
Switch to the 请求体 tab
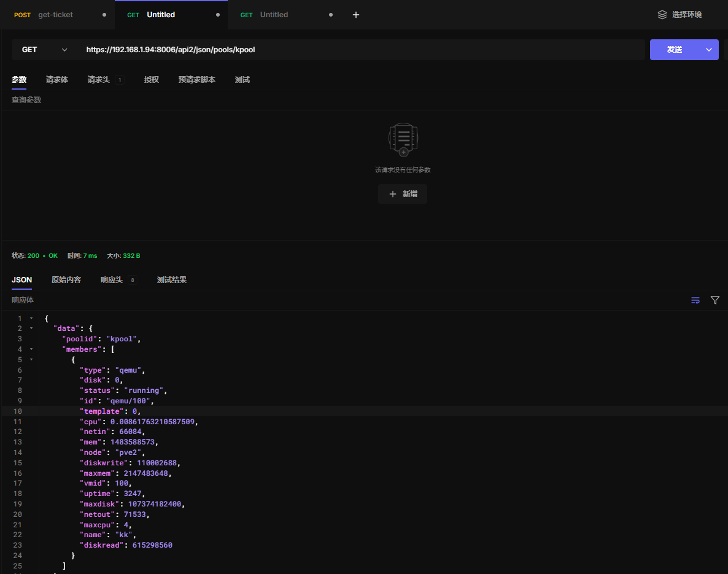click(x=56, y=80)
